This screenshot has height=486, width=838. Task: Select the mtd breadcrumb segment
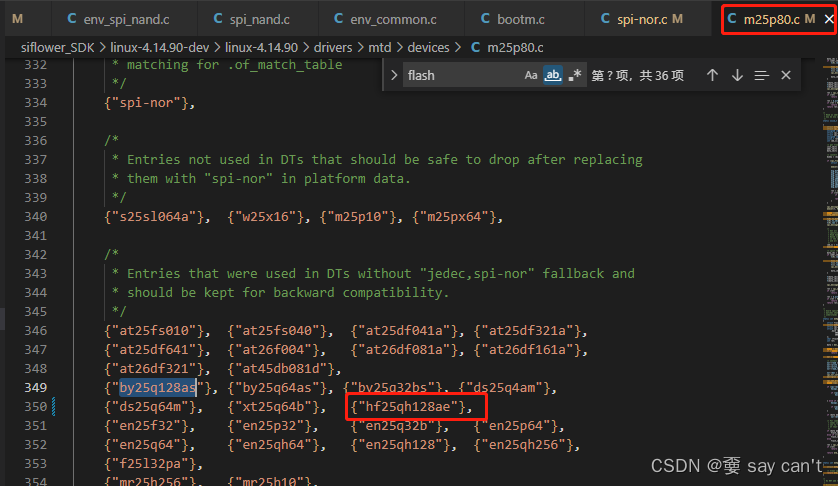[x=379, y=48]
